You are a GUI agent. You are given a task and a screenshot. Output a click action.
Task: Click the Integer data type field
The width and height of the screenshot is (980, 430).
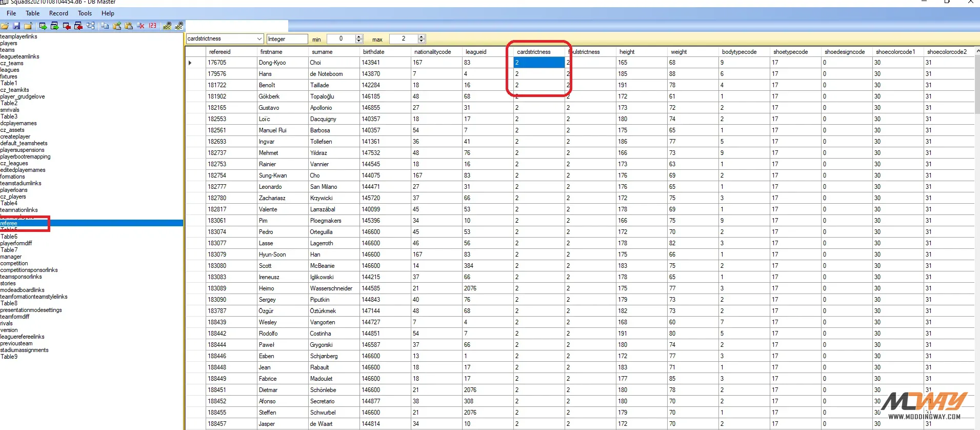tap(287, 39)
